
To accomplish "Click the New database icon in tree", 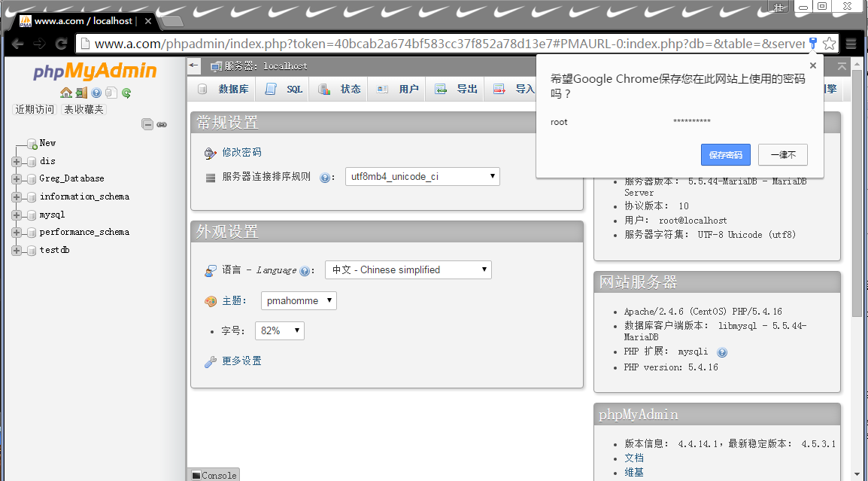I will [x=32, y=144].
